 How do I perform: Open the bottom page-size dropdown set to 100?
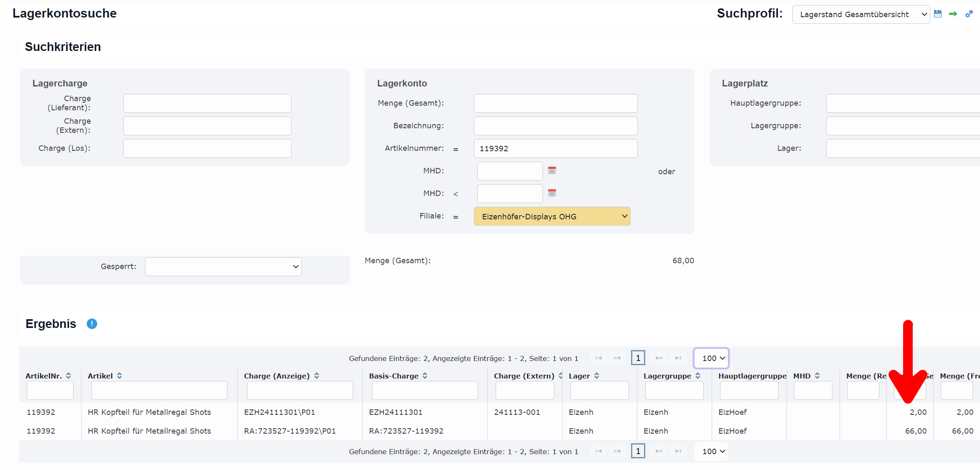(x=711, y=451)
